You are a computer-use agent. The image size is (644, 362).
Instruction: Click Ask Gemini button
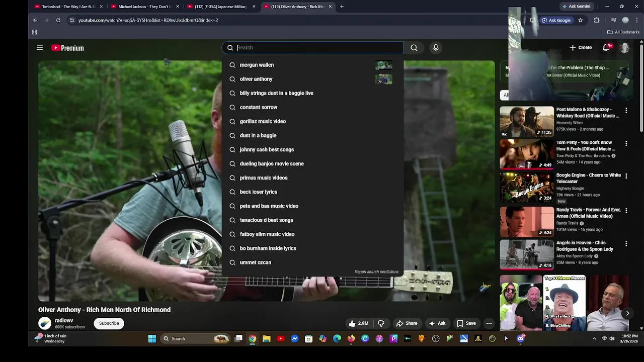point(576,7)
